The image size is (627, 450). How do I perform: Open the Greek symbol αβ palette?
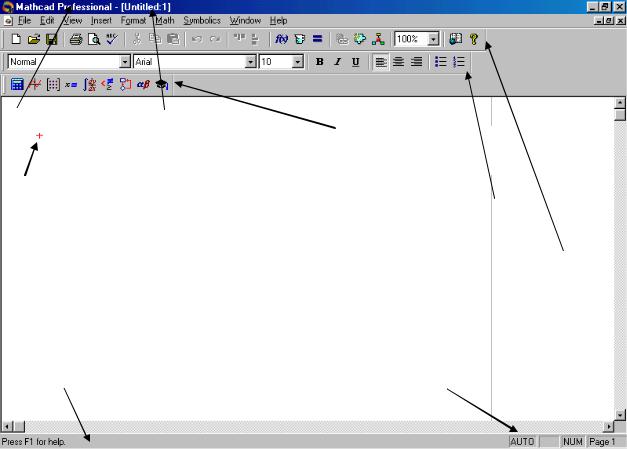tap(143, 84)
